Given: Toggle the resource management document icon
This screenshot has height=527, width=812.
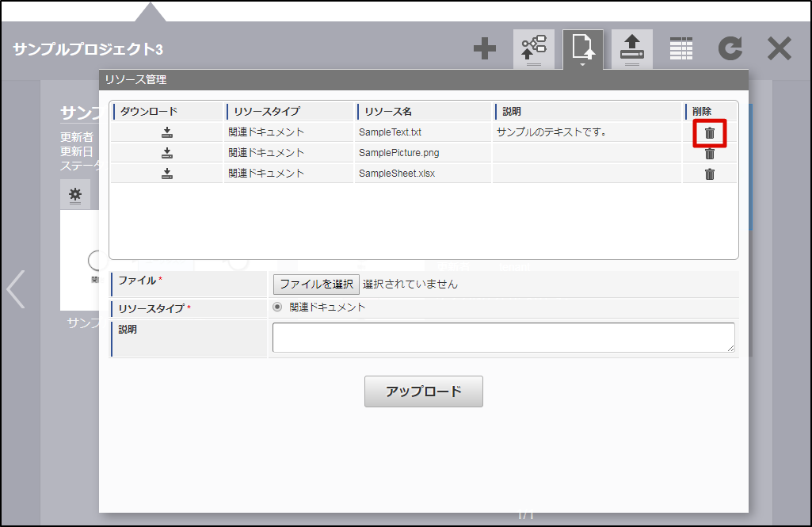Looking at the screenshot, I should [583, 49].
